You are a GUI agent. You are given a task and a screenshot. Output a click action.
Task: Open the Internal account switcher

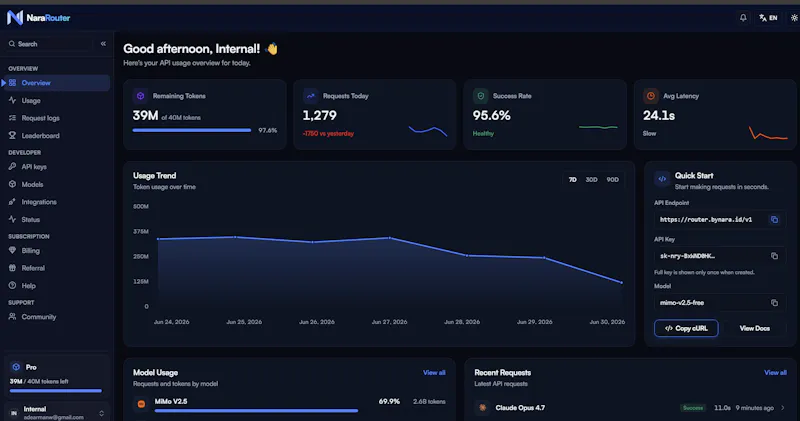[x=56, y=413]
